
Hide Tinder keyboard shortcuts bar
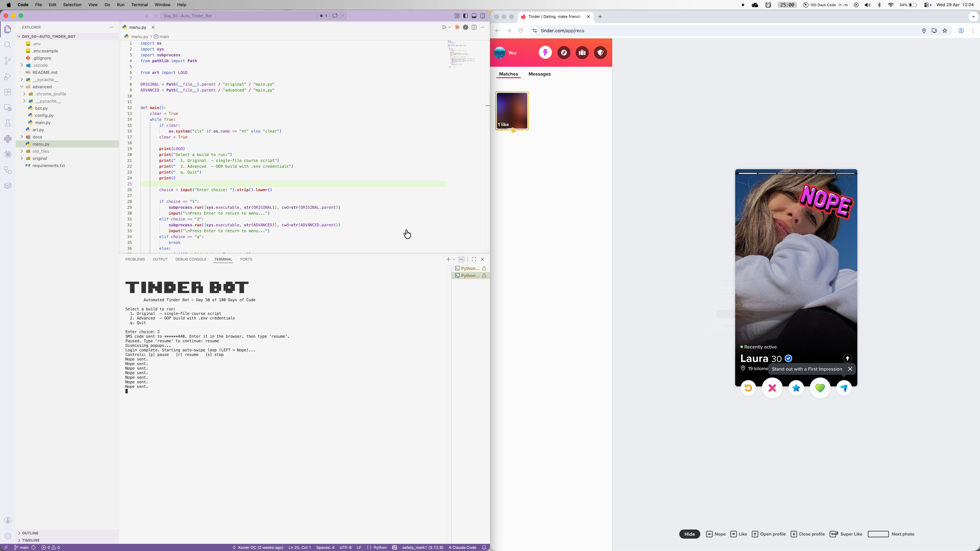coord(689,534)
